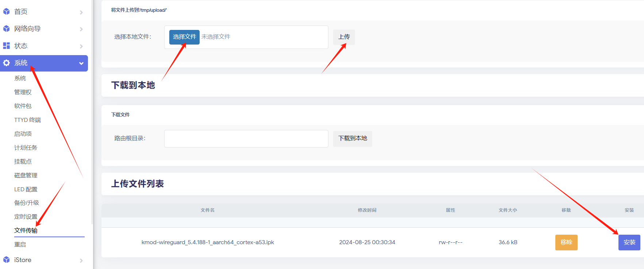Go to 备份/升级 page
The width and height of the screenshot is (644, 269).
pos(27,203)
